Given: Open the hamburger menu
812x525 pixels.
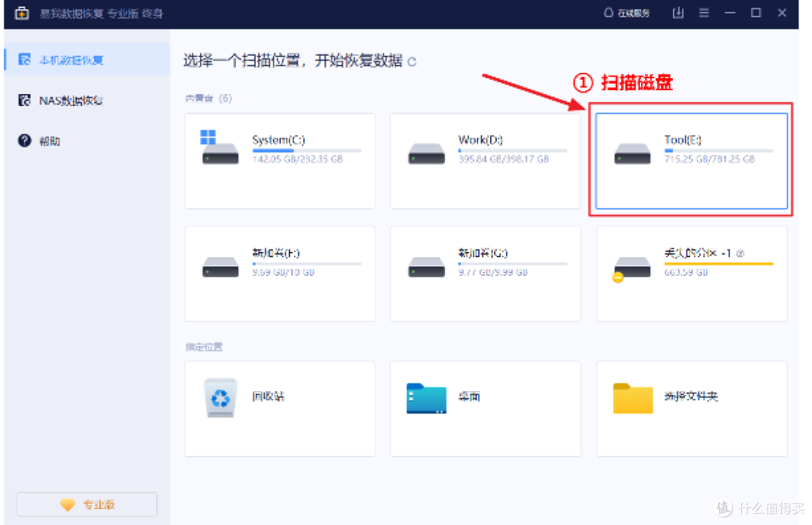Looking at the screenshot, I should [x=704, y=13].
